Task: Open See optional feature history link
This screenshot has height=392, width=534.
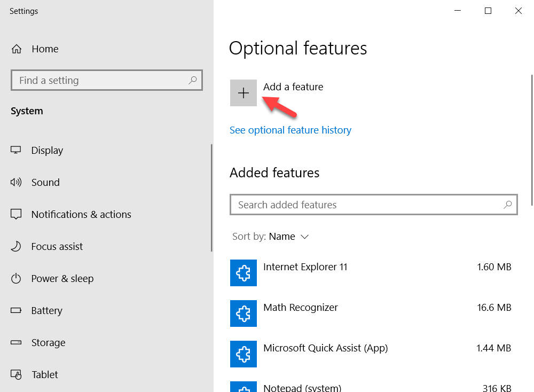Action: pos(290,130)
